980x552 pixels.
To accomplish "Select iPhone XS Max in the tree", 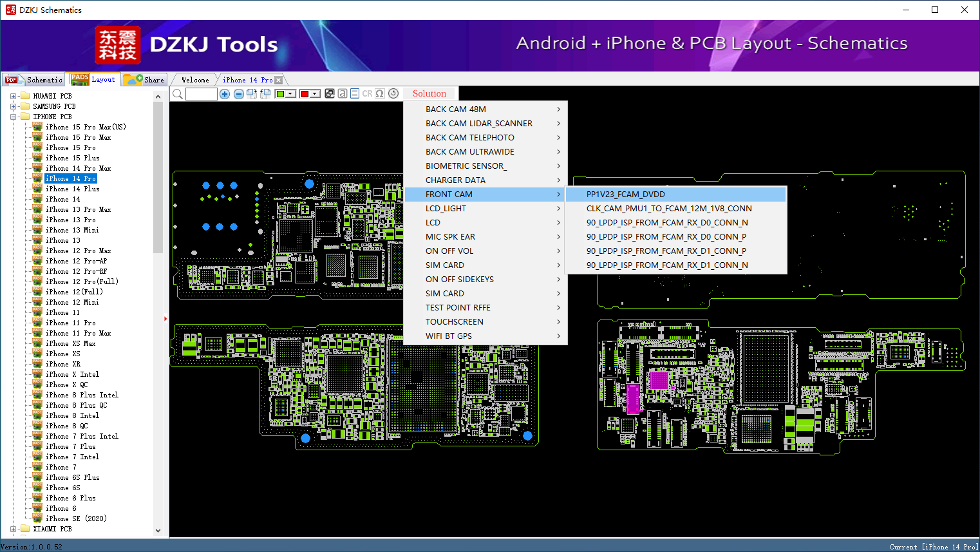I will 71,343.
